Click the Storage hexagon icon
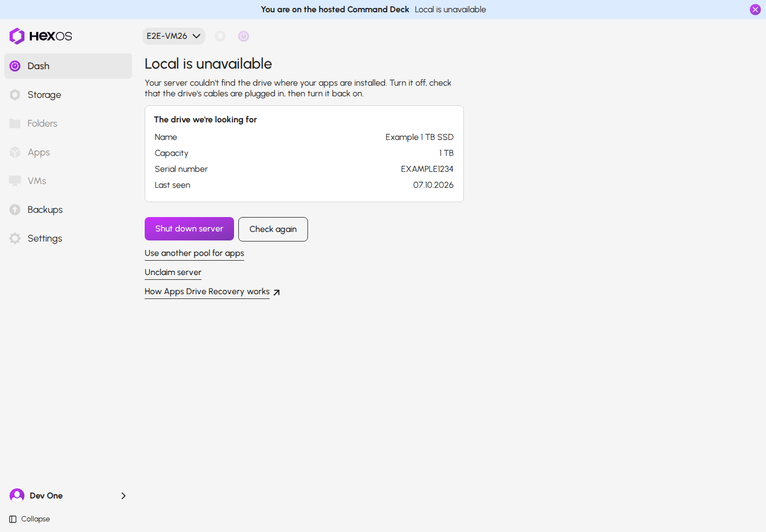This screenshot has width=766, height=532. click(15, 95)
